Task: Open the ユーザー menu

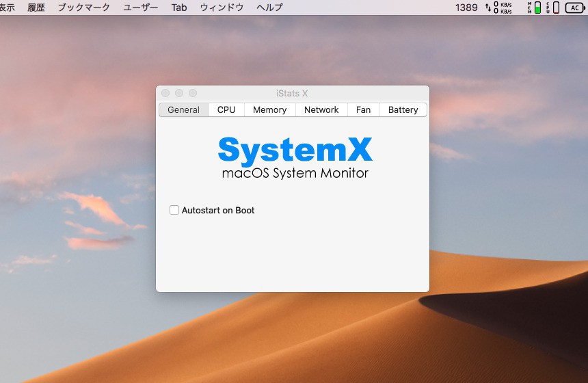Action: coord(141,8)
